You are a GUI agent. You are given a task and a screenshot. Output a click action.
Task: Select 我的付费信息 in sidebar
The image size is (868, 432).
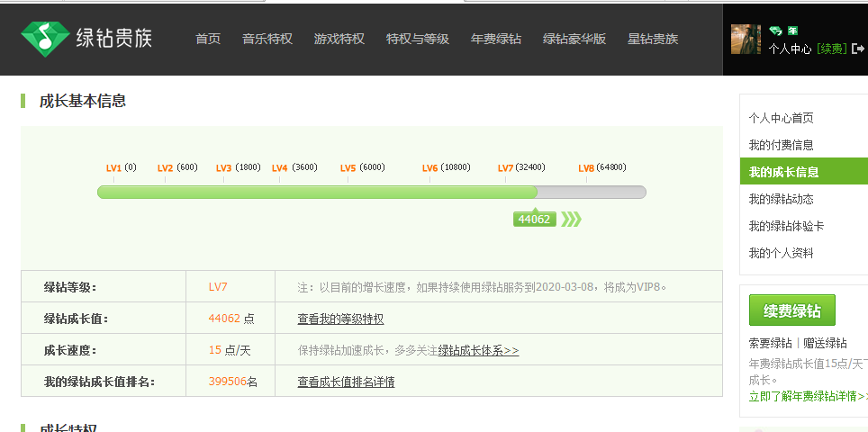coord(781,145)
